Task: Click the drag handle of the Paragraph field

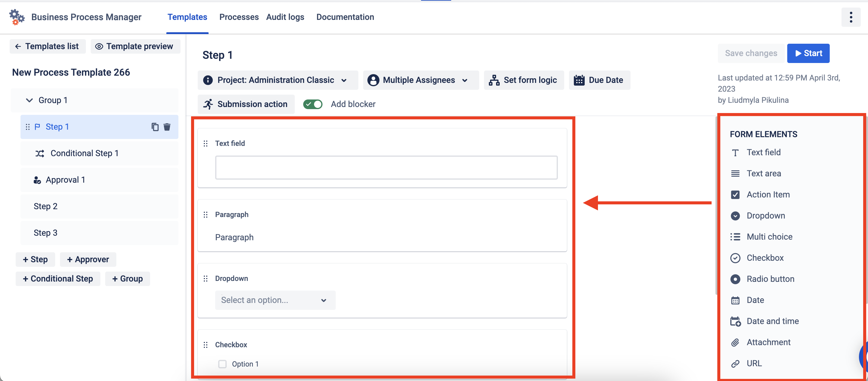Action: pos(206,215)
